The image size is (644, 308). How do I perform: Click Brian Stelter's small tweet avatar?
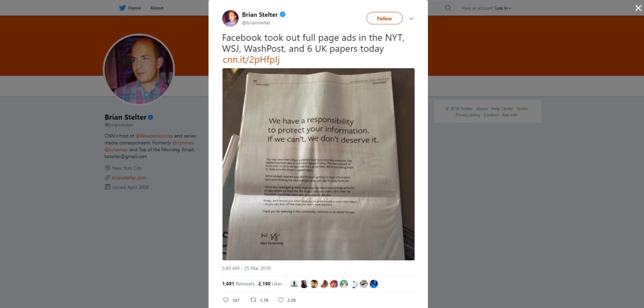click(x=230, y=19)
